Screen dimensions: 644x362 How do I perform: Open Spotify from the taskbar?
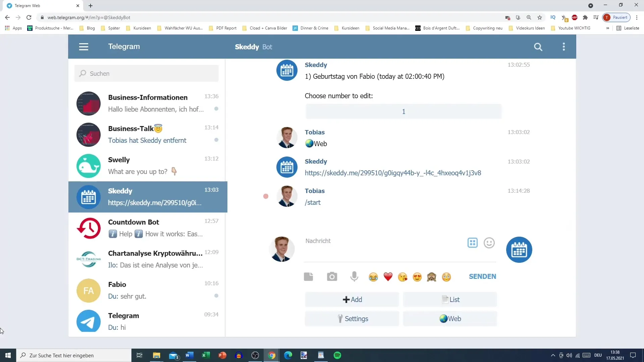click(337, 355)
